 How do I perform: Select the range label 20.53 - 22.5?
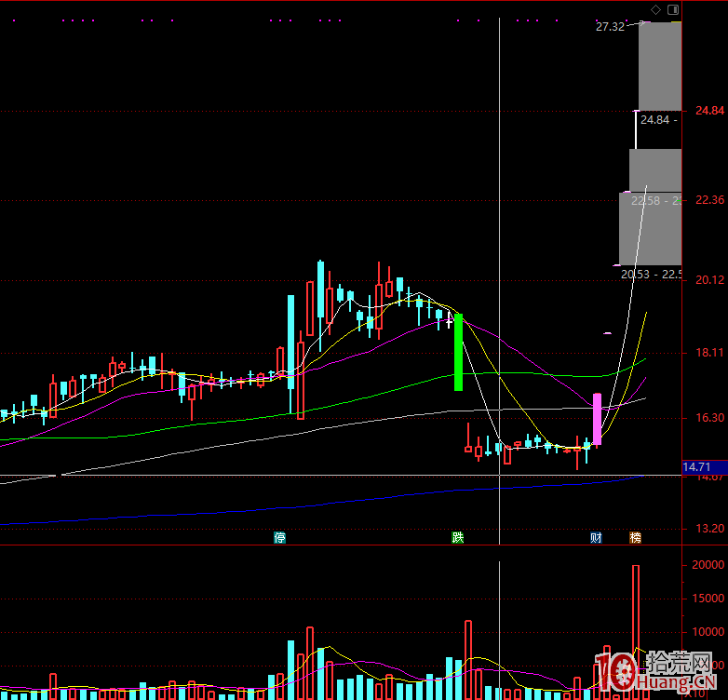coord(651,275)
